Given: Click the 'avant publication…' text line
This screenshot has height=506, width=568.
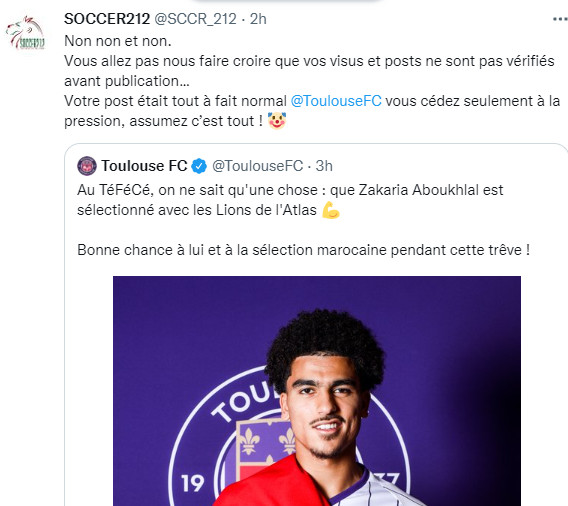Looking at the screenshot, I should point(127,81).
